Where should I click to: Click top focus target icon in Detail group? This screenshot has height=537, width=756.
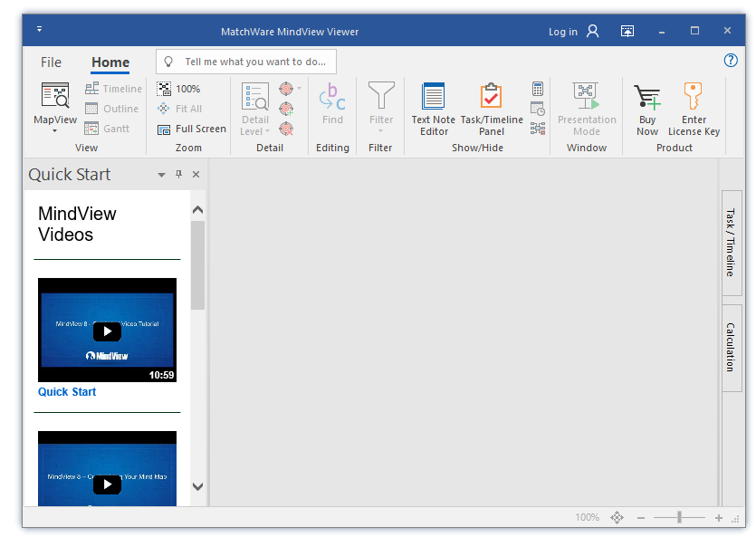point(286,89)
